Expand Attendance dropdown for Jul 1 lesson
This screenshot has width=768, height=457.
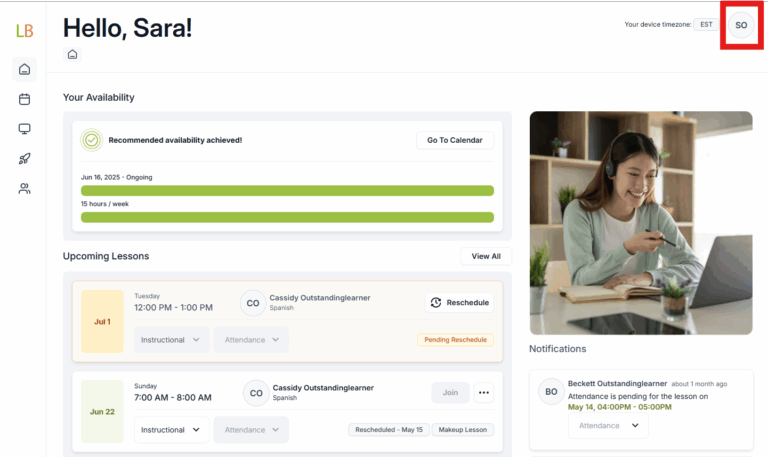pyautogui.click(x=251, y=340)
